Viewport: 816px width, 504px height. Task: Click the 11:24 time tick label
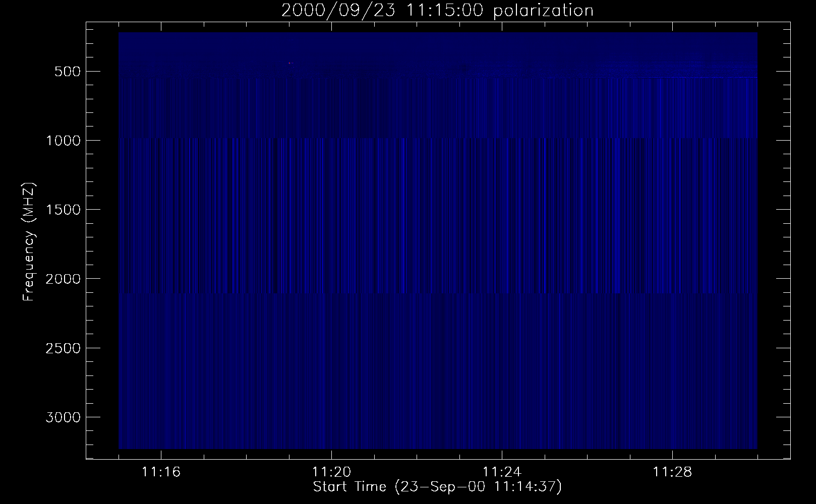point(502,472)
